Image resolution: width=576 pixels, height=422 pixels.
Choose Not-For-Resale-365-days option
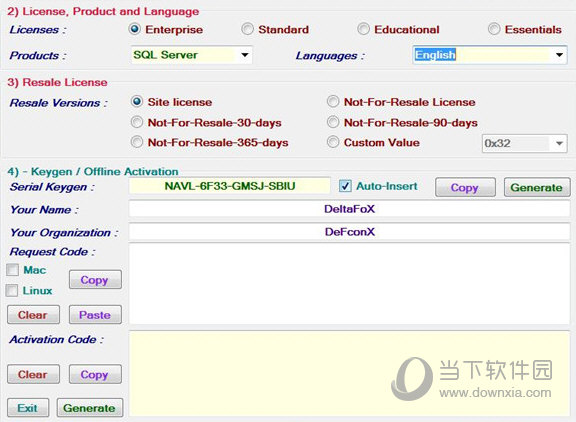[137, 142]
